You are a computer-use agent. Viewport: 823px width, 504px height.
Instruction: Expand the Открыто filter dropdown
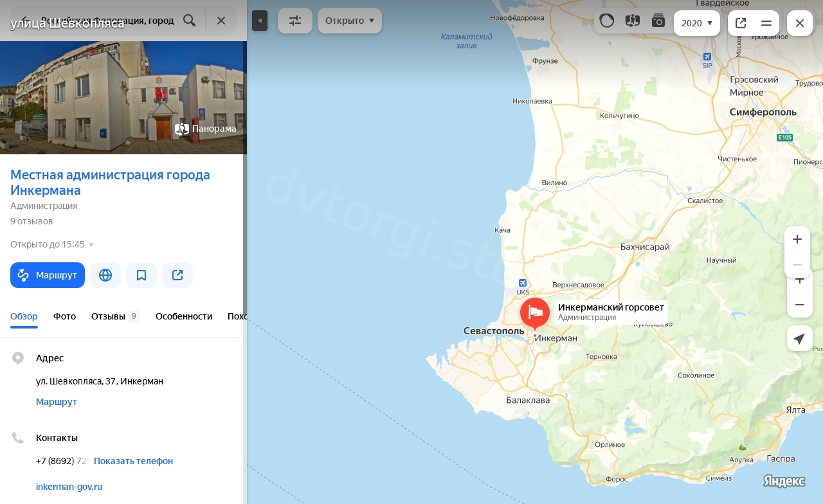349,21
